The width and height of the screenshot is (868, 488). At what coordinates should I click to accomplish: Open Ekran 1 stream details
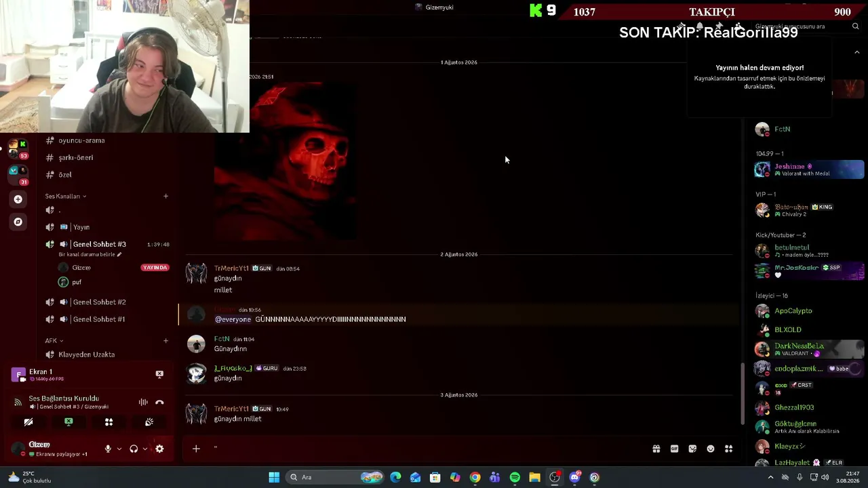(41, 375)
